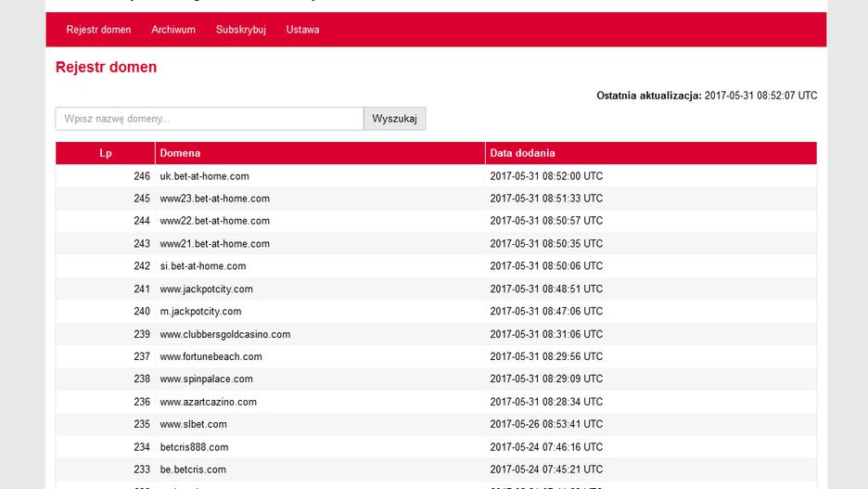Viewport: 868px width, 489px height.
Task: Click row number 233
Action: (142, 470)
